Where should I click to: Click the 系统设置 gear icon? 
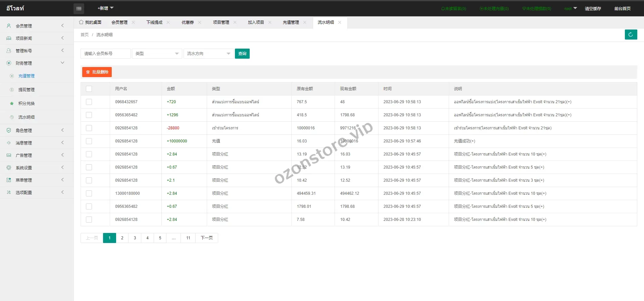point(9,168)
